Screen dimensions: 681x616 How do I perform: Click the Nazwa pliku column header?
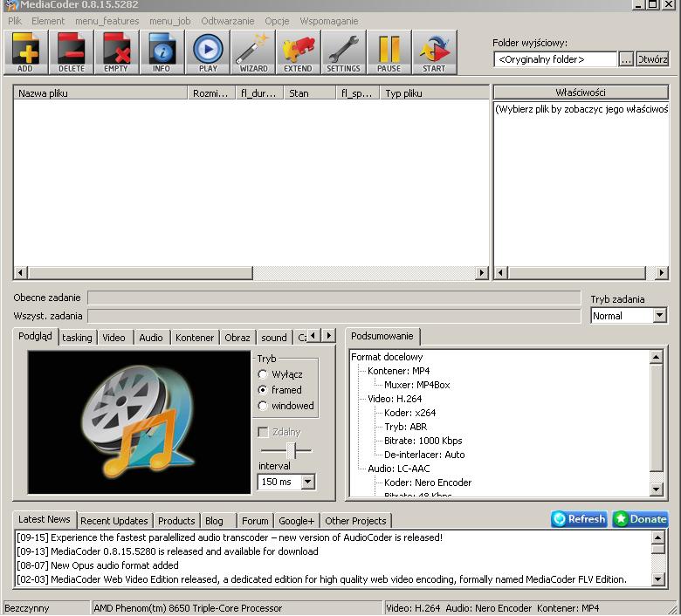100,92
